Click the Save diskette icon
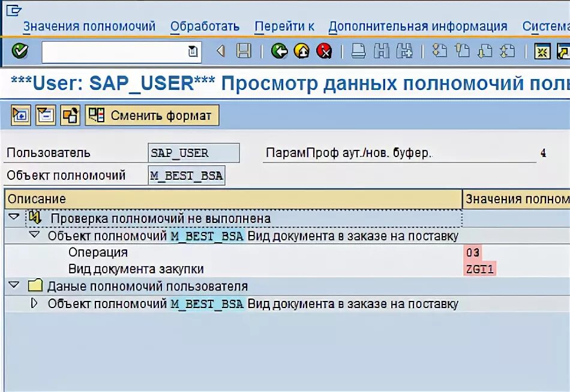Viewport: 570px width, 392px height. 242,52
